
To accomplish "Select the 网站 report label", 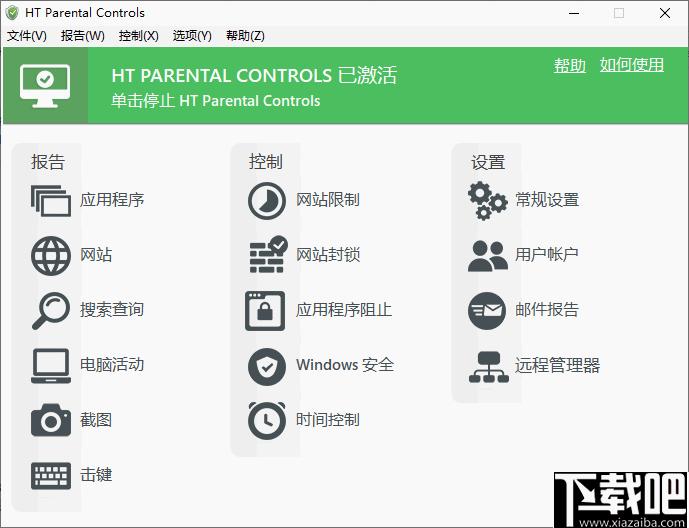I will [96, 255].
